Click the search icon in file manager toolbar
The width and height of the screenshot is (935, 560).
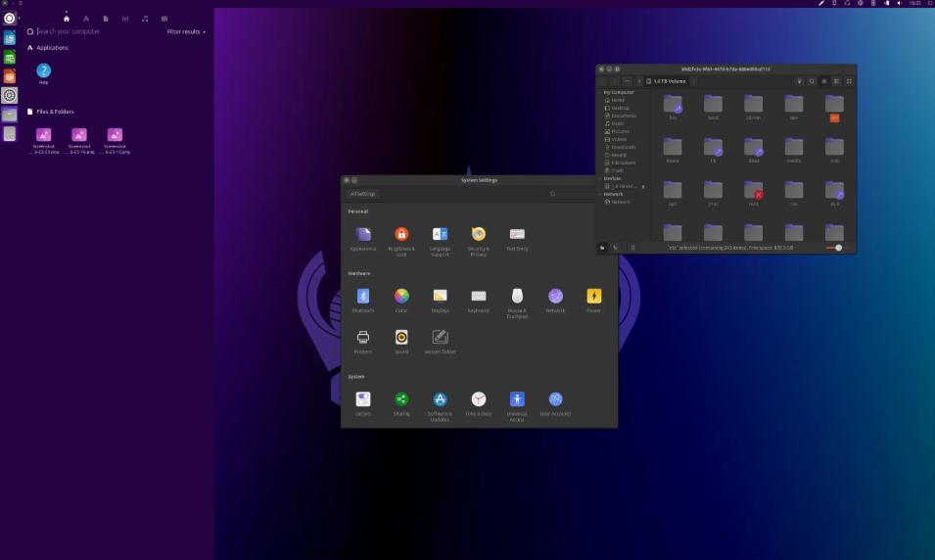pyautogui.click(x=812, y=81)
